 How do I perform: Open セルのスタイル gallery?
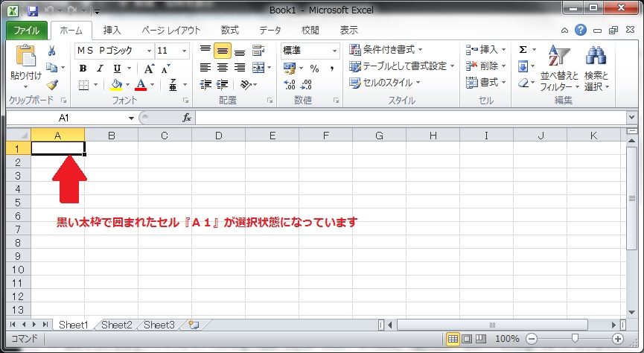384,83
